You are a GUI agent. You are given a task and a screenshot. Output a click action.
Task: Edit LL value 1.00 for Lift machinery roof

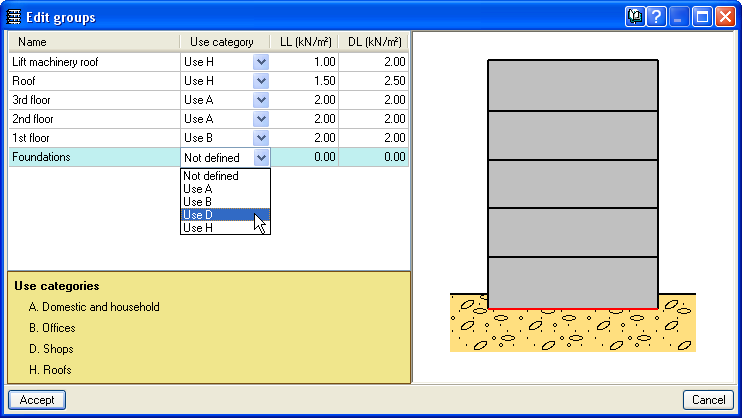305,62
